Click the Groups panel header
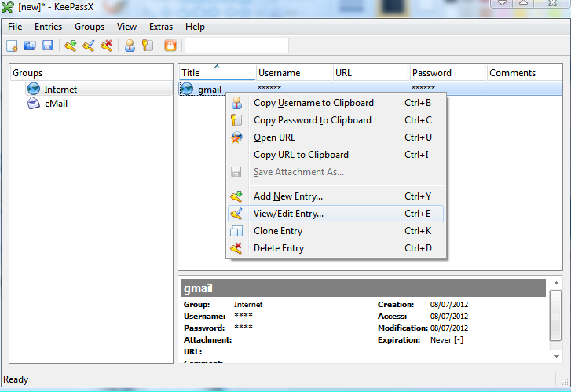The image size is (571, 392). [x=91, y=73]
